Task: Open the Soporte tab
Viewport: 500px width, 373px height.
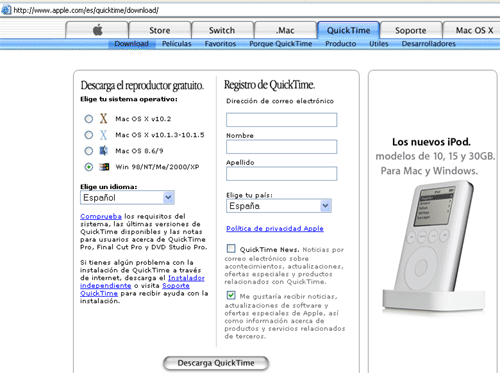Action: [x=411, y=30]
